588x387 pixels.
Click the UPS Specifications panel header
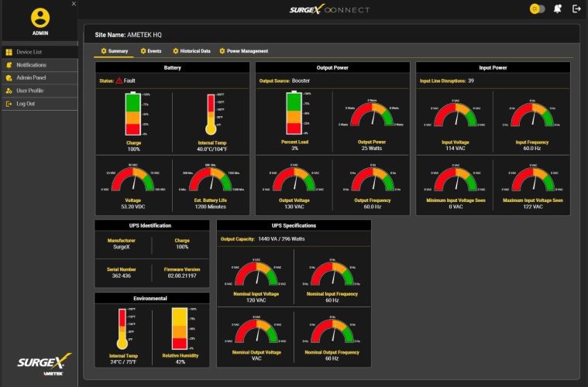294,225
